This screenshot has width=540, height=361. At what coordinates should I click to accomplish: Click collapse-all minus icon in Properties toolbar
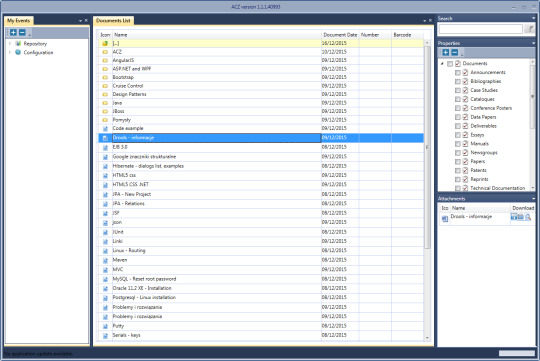pos(455,52)
